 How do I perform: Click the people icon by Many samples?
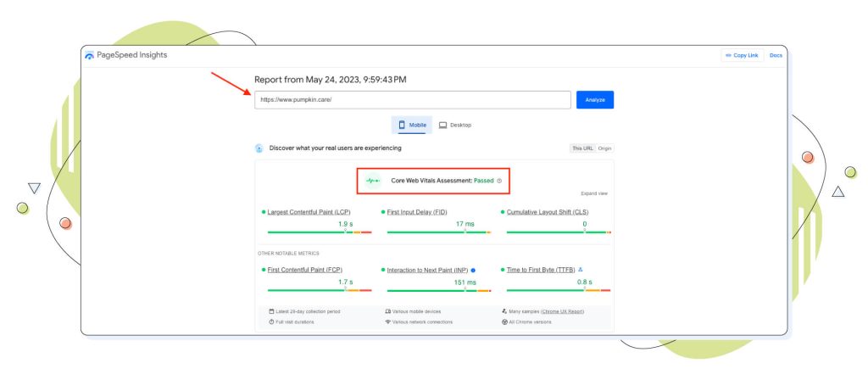tap(504, 311)
